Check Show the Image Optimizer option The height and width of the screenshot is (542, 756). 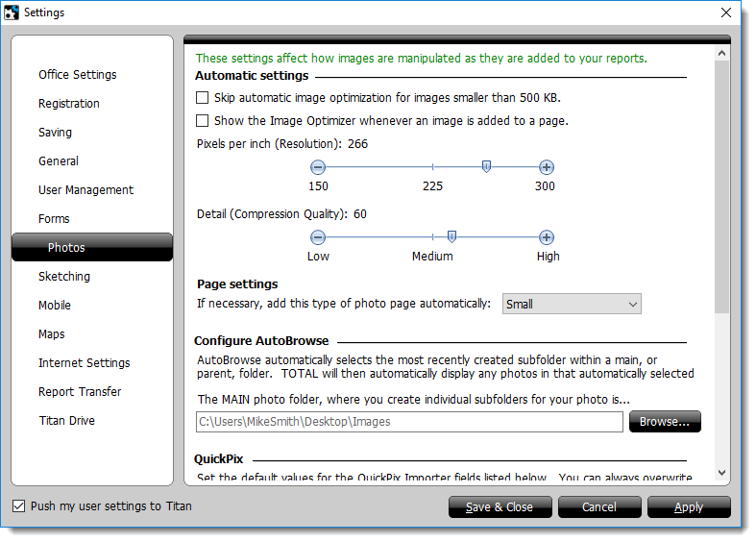point(202,121)
